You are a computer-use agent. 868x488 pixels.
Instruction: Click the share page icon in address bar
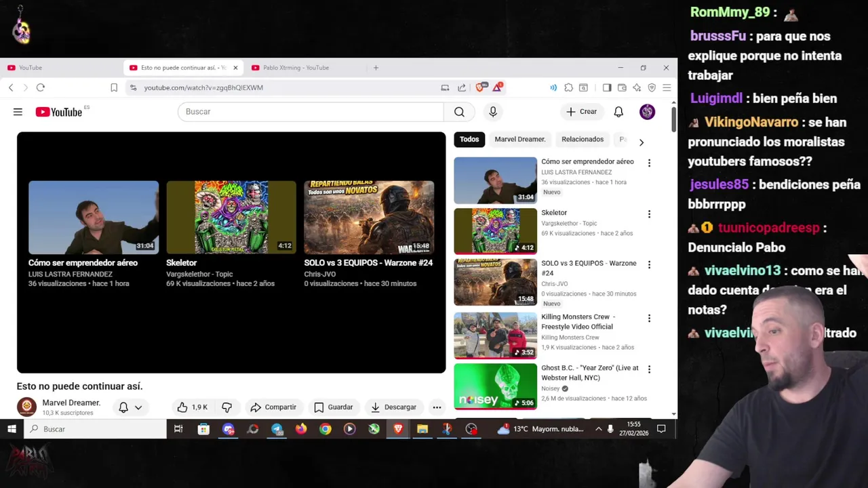(x=462, y=87)
